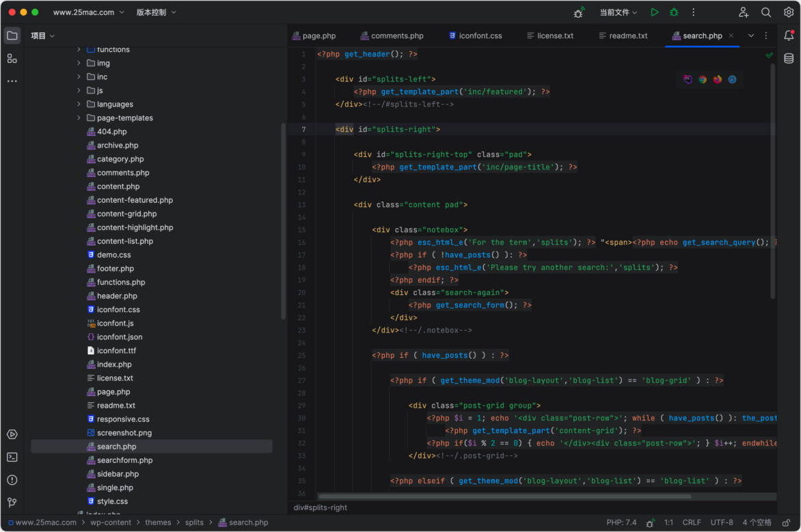
Task: Click PHP: 7.4 language level in status bar
Action: pos(621,522)
